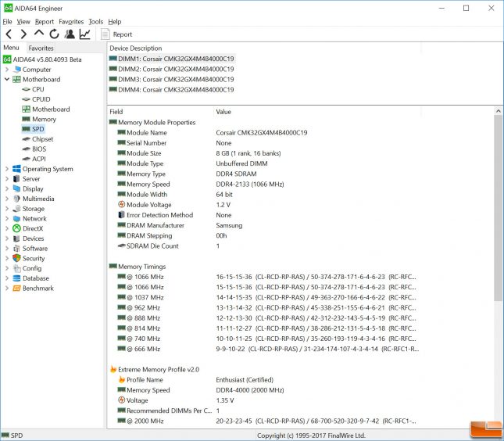Click Memory Module Properties header icon
The image size is (504, 441).
point(113,122)
